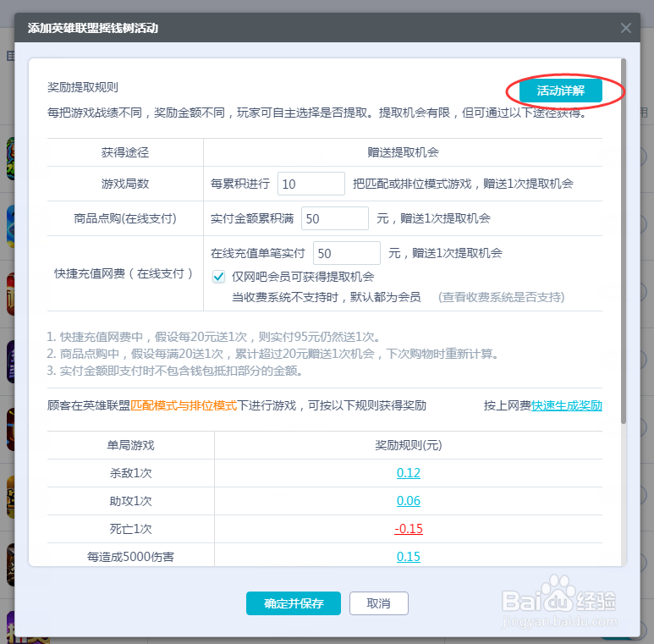Click the dialog's vertical scrollbar thumb

point(624,241)
